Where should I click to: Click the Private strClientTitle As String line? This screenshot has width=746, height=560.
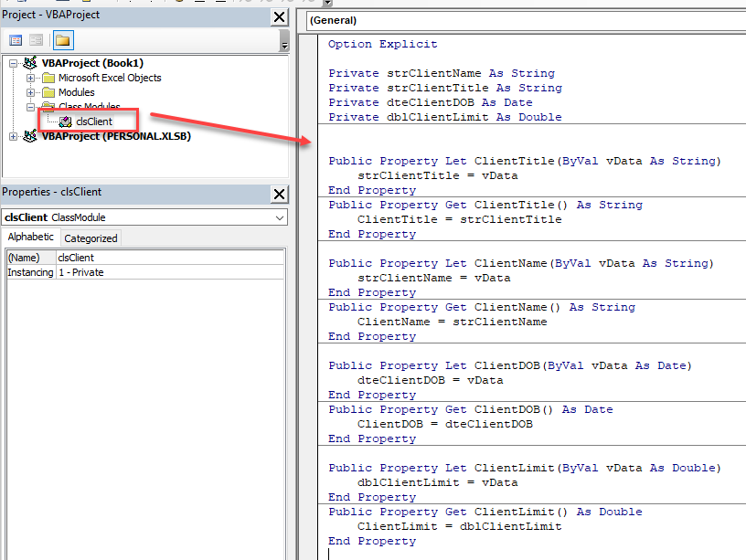pyautogui.click(x=445, y=88)
